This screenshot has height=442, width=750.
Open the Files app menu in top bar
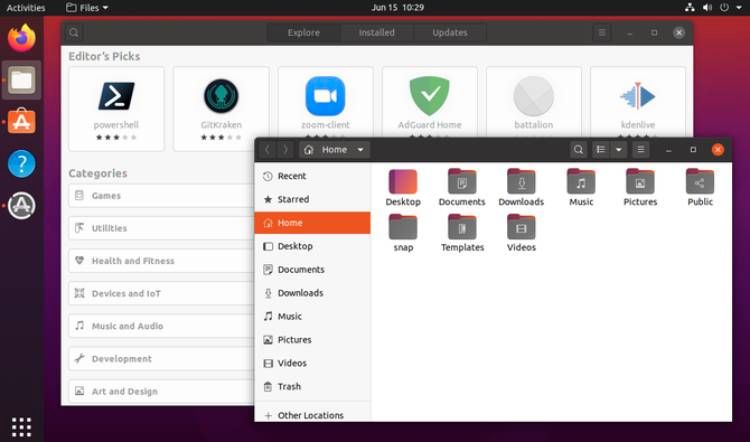87,8
